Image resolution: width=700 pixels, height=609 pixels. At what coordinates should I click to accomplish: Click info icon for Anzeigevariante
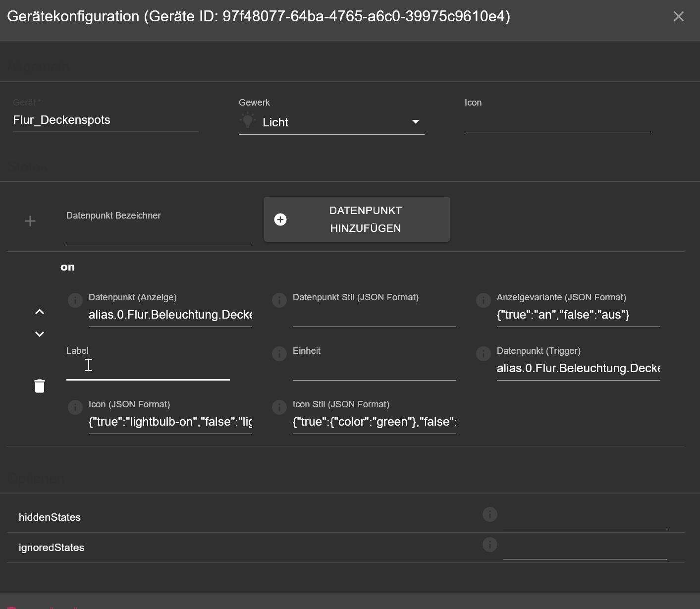484,300
